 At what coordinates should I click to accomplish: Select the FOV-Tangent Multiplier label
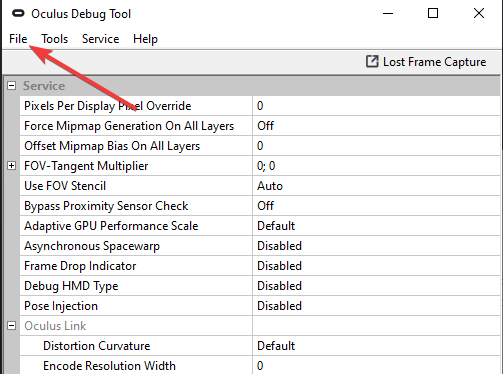click(86, 166)
